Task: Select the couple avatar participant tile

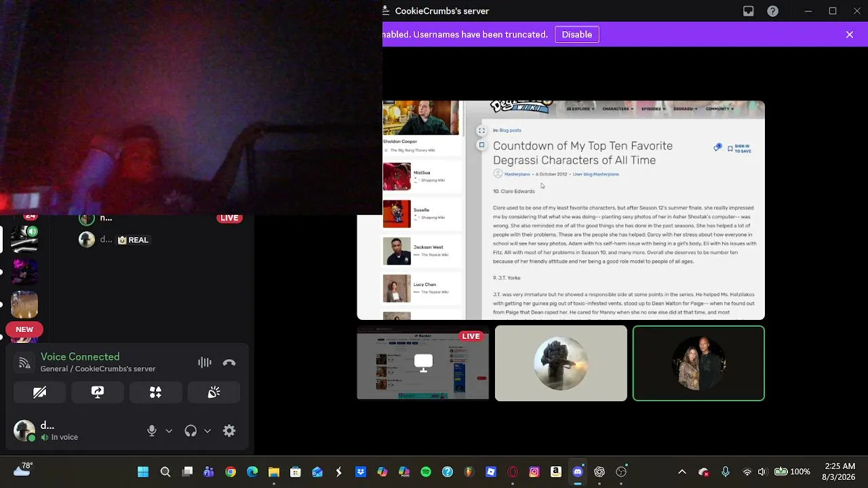Action: click(x=698, y=363)
